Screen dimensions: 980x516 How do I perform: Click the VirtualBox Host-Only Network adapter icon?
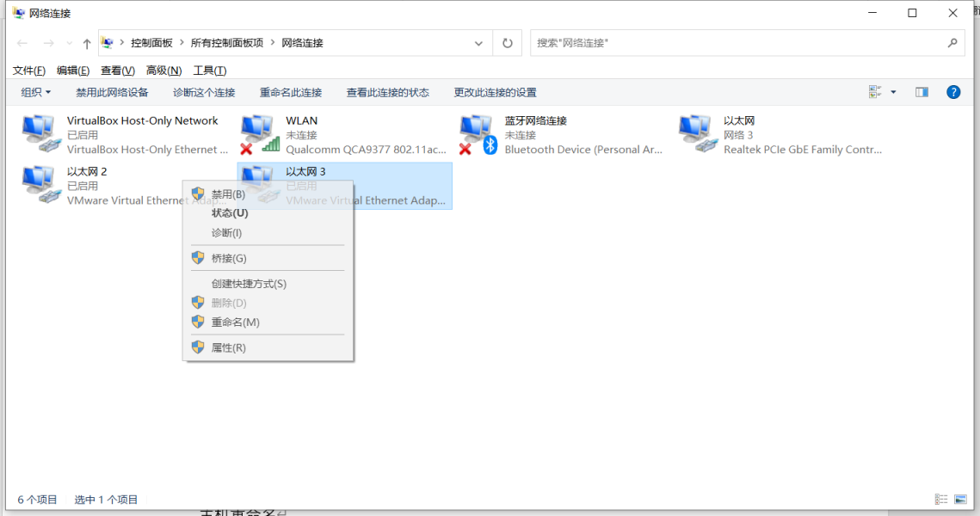[42, 133]
